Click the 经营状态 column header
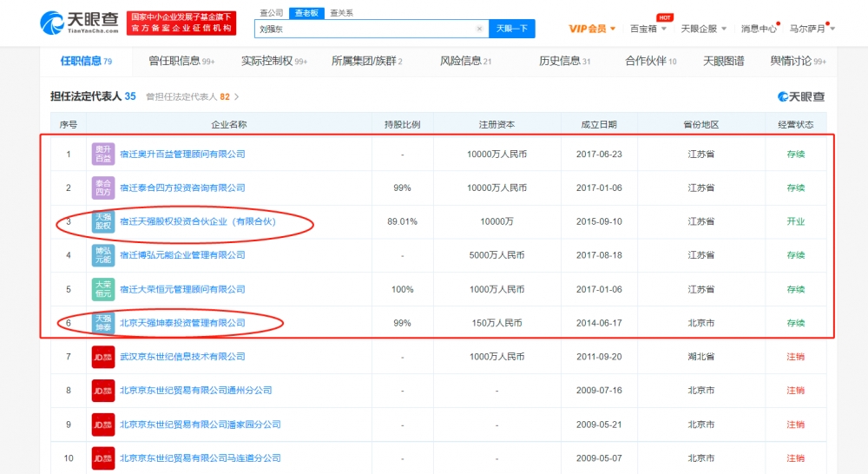868x474 pixels. [795, 125]
